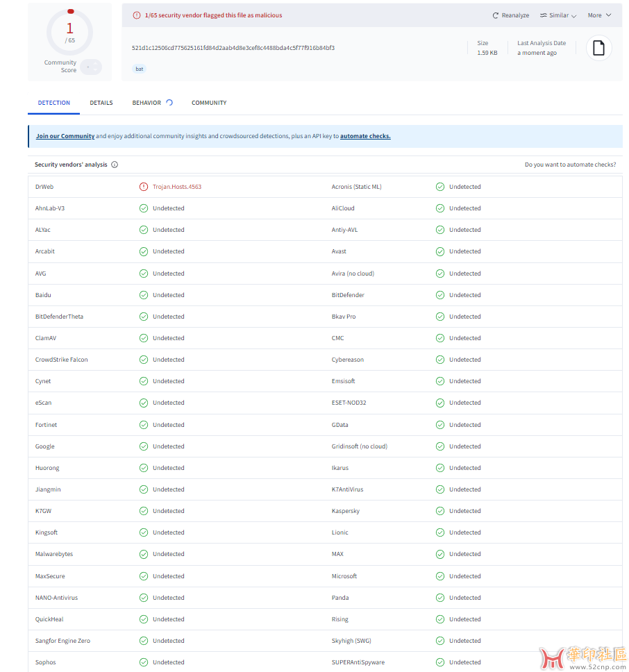Click BitDefender's green undetected checkmark
The width and height of the screenshot is (629, 672).
440,295
